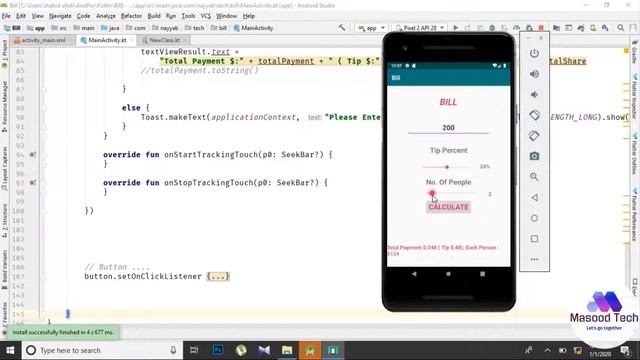Open Visual Studio from the taskbar
This screenshot has height=360, width=640.
[x=264, y=350]
